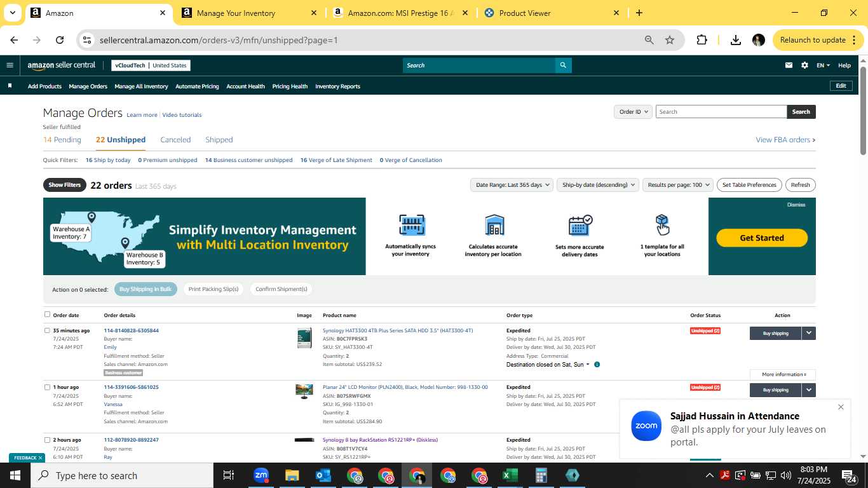Click the Get Started banner button

pyautogui.click(x=762, y=238)
